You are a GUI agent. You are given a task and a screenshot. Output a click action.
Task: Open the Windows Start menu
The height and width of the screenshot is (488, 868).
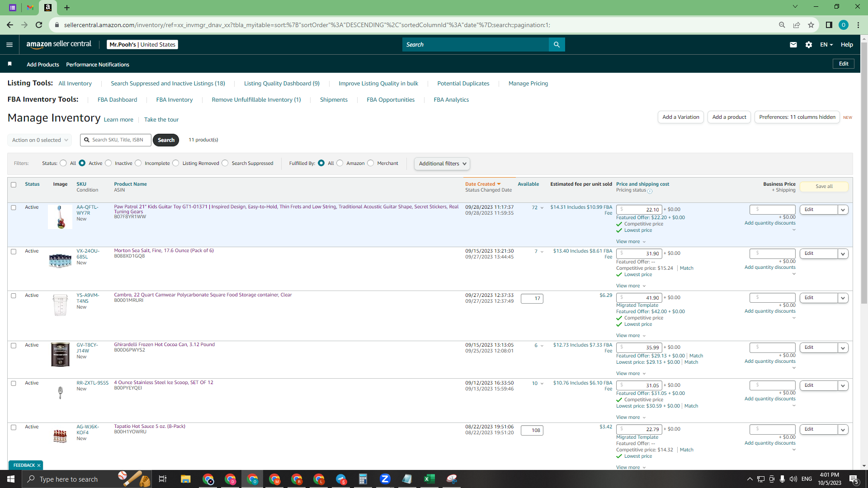(x=11, y=479)
